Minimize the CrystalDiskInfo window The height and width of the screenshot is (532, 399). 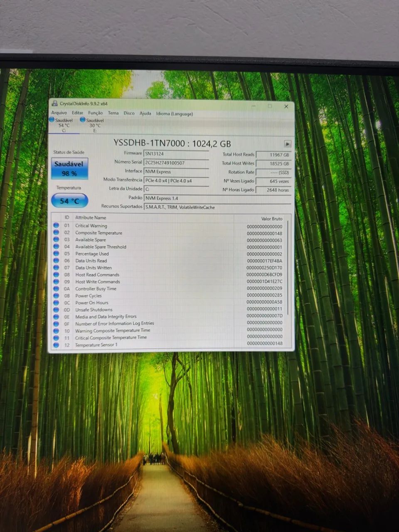(254, 106)
